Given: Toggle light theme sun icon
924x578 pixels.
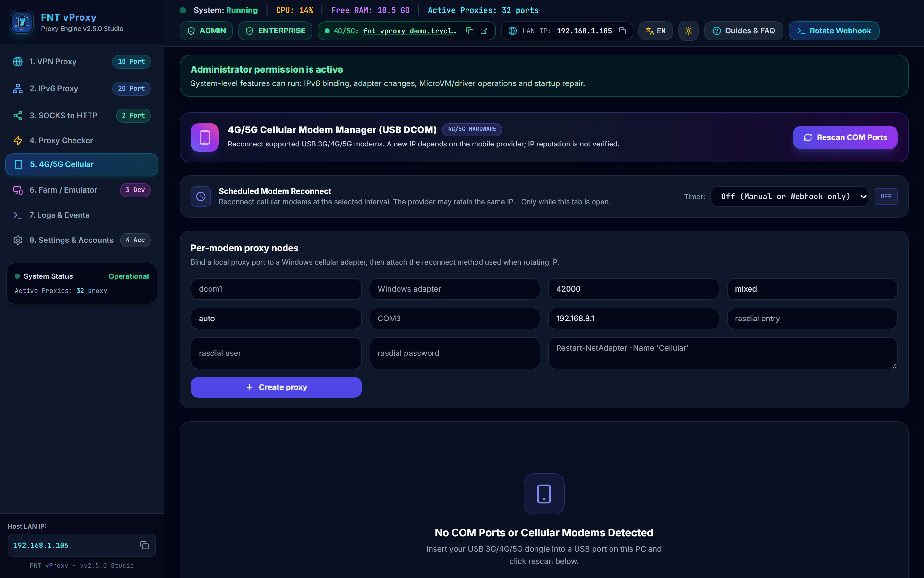Looking at the screenshot, I should pos(688,31).
